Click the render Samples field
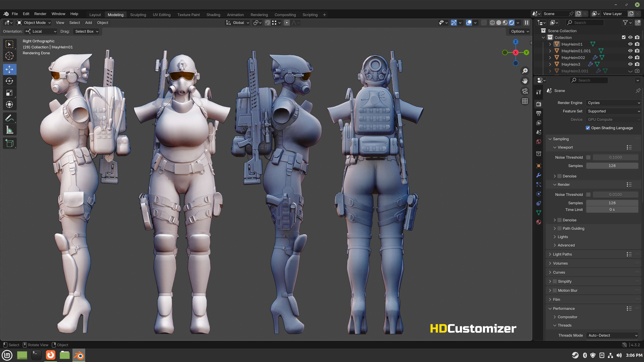This screenshot has height=362, width=644. (612, 203)
